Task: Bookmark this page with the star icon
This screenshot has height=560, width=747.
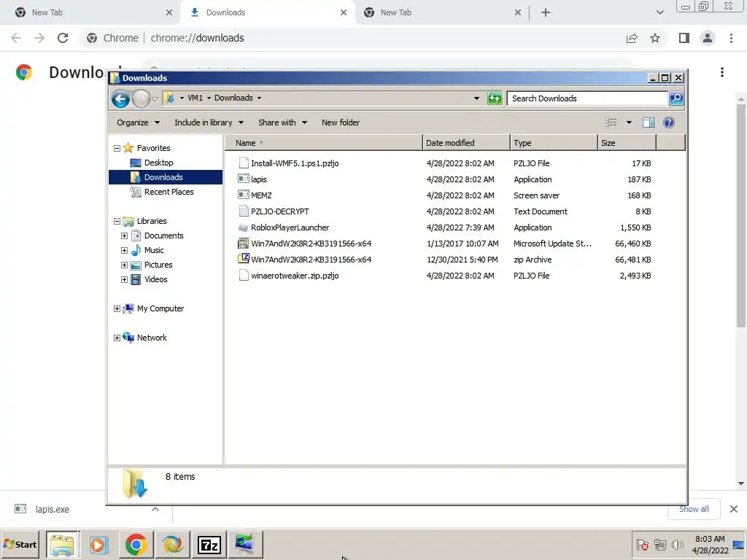Action: coord(655,38)
